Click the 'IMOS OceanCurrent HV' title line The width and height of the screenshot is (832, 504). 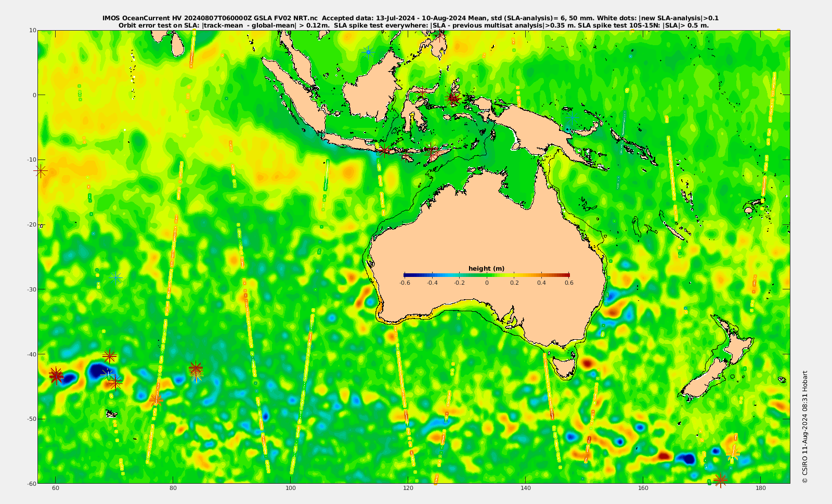point(411,18)
